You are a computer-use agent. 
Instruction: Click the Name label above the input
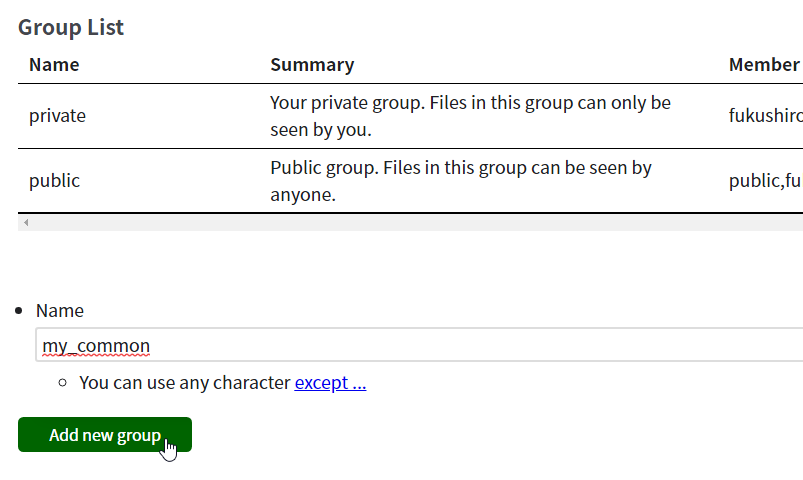click(x=60, y=311)
